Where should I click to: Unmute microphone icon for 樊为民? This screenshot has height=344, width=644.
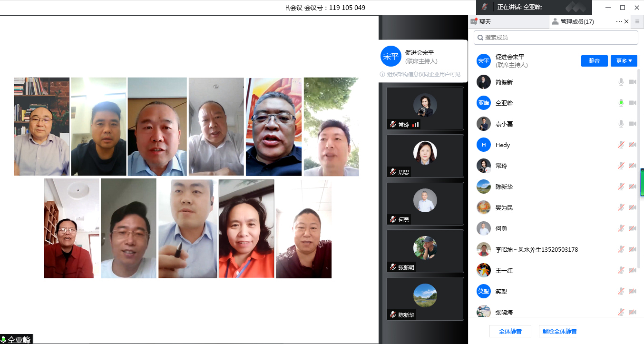coord(621,207)
